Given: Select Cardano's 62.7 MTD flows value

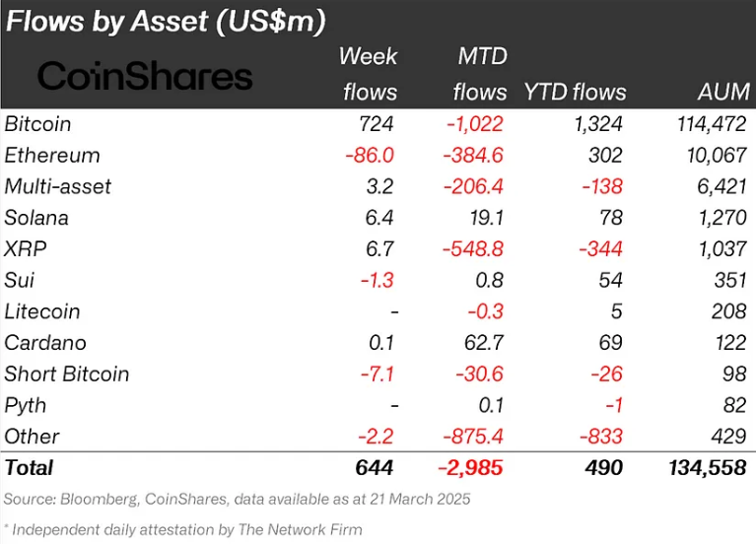Looking at the screenshot, I should [x=484, y=343].
